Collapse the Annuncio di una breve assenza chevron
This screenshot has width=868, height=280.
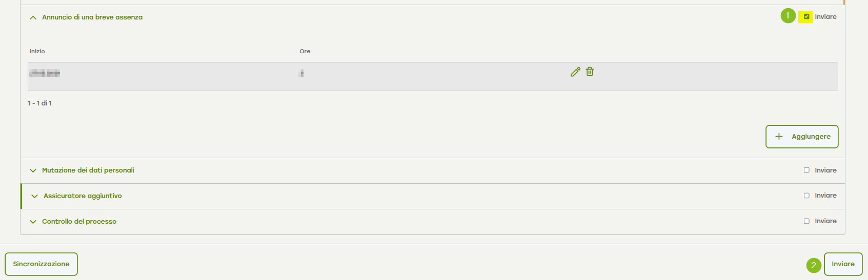point(33,17)
